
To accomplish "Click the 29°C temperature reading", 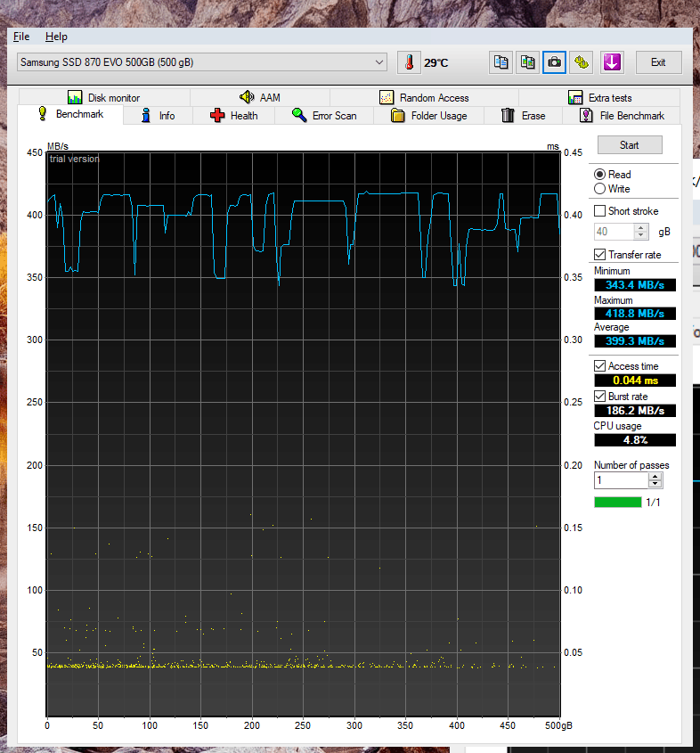I will point(435,63).
